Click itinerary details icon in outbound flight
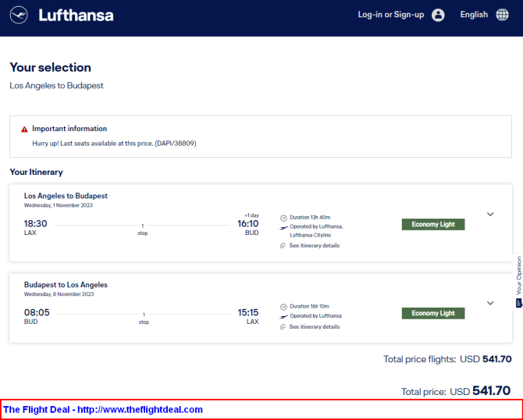523x420 pixels. (x=283, y=246)
